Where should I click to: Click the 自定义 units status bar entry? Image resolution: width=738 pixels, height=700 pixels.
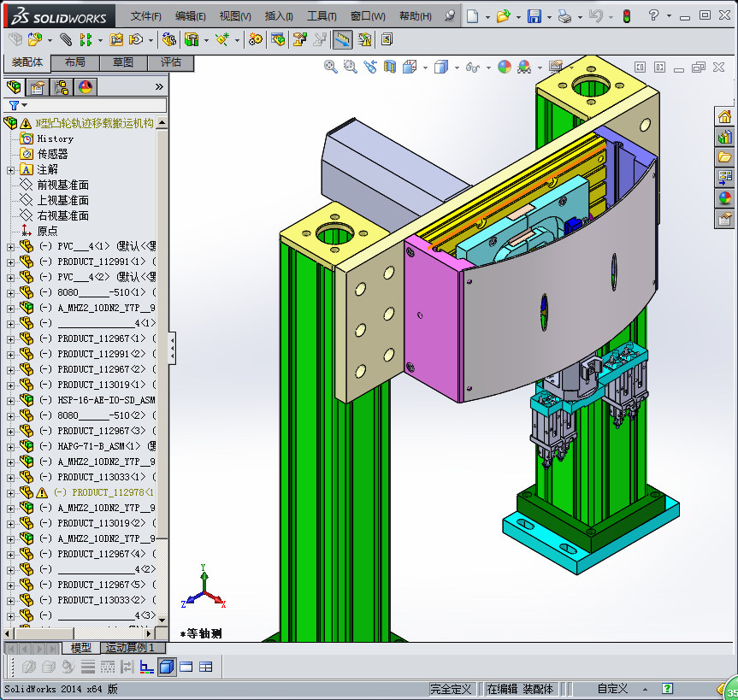pyautogui.click(x=612, y=689)
